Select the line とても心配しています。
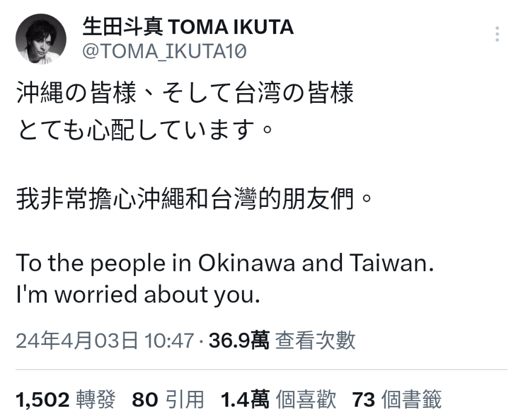The height and width of the screenshot is (420, 523). [145, 130]
